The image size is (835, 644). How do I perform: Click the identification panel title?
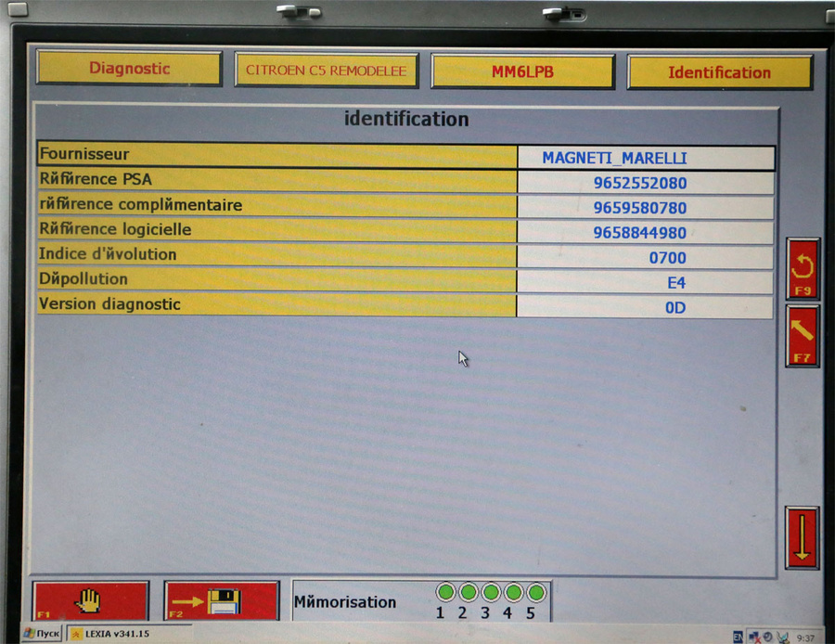click(406, 119)
